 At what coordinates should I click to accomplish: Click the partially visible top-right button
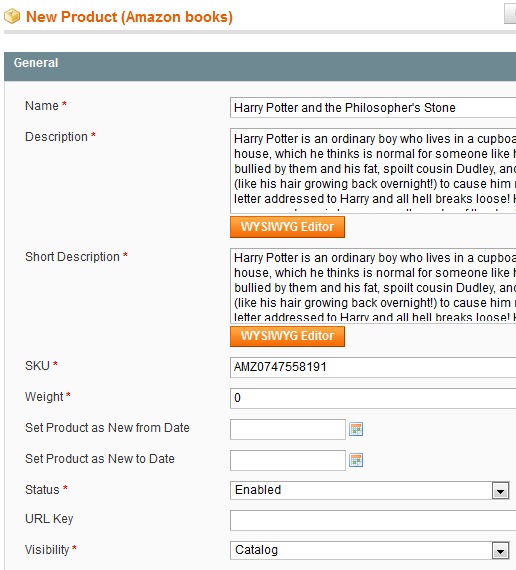click(x=510, y=14)
